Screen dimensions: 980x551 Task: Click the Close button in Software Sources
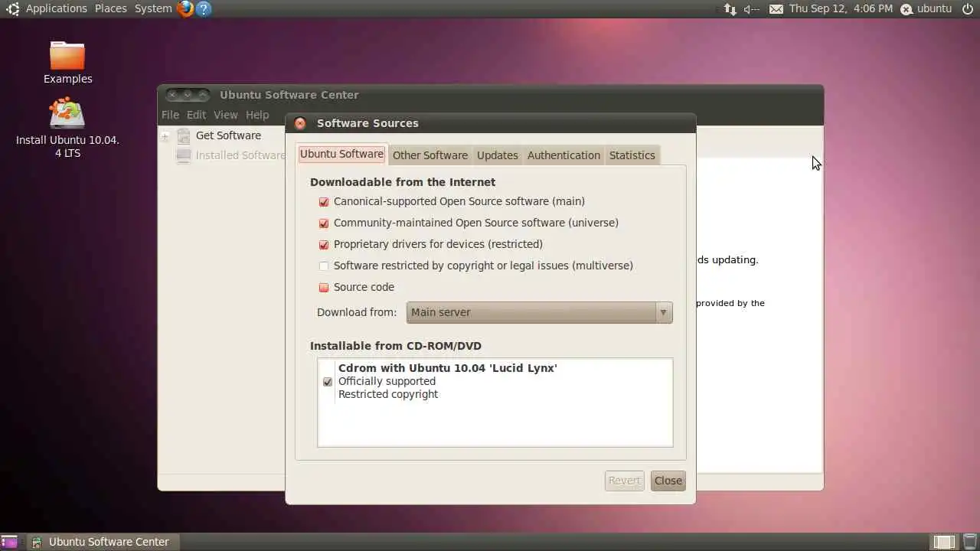[668, 481]
